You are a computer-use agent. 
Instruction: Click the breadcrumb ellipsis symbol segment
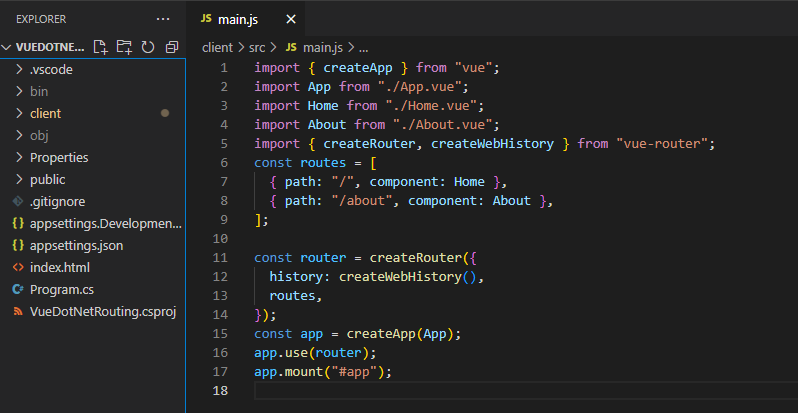(363, 48)
